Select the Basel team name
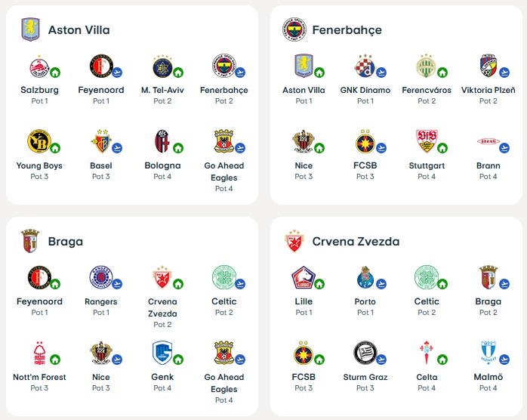 click(x=100, y=165)
